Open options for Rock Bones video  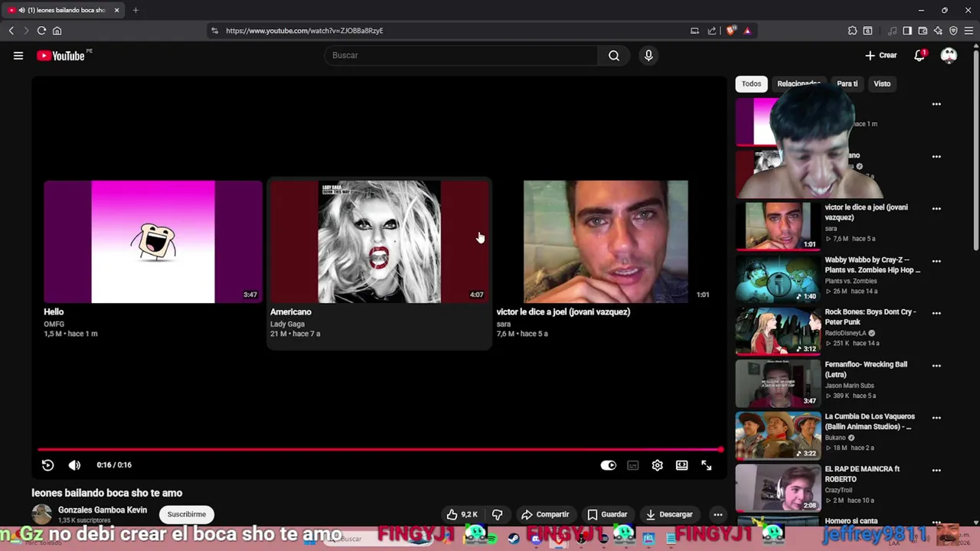click(x=936, y=313)
